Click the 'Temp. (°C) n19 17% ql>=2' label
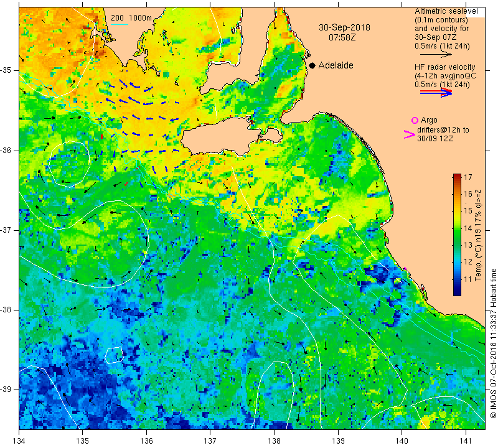 478,235
